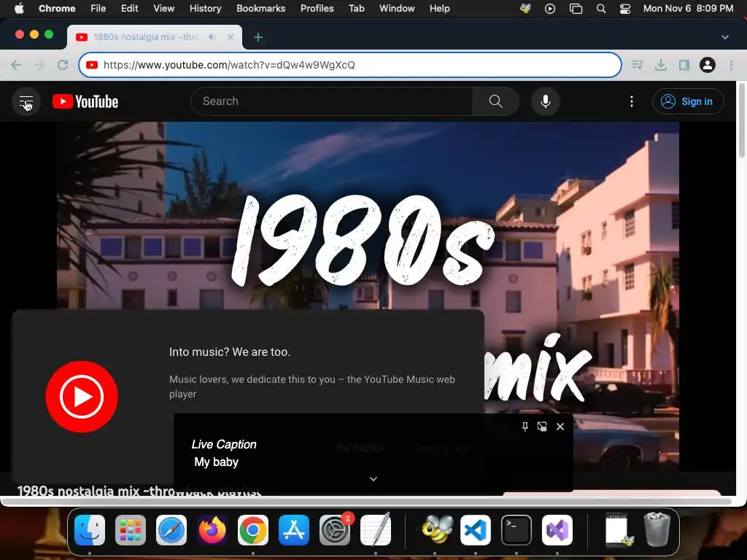Toggle Chrome side panel
Image resolution: width=747 pixels, height=560 pixels.
pos(684,65)
